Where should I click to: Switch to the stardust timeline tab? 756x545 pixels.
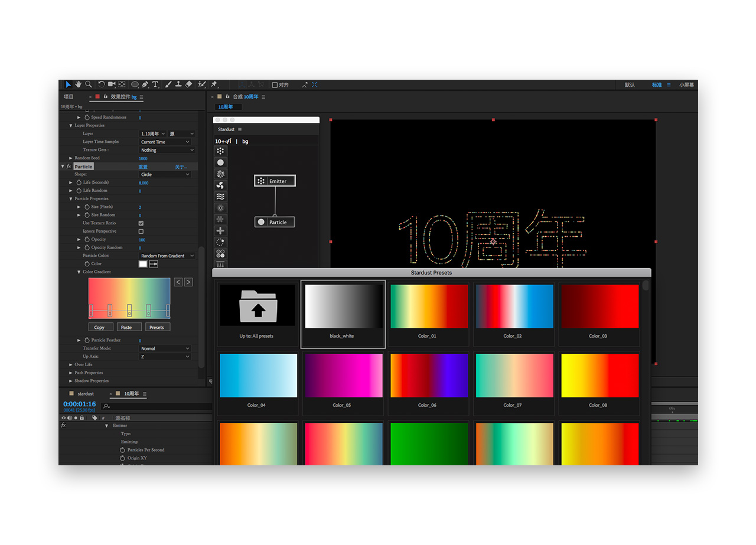[x=86, y=394]
